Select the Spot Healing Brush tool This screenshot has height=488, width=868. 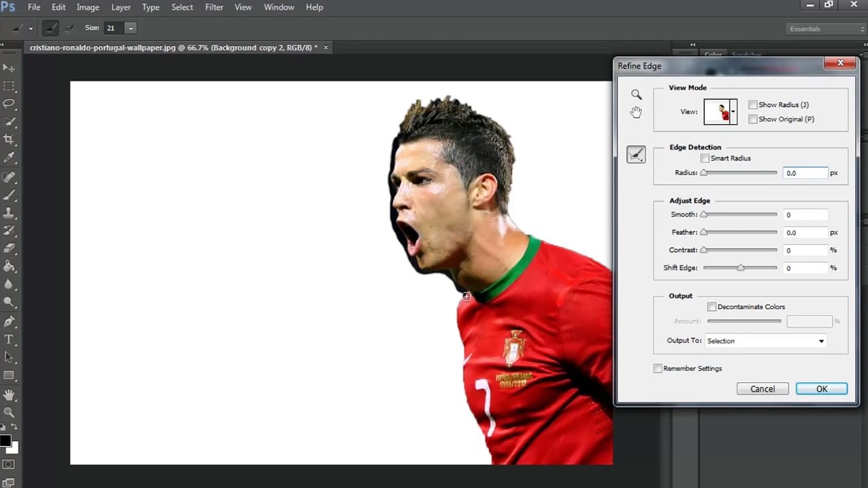(x=9, y=177)
